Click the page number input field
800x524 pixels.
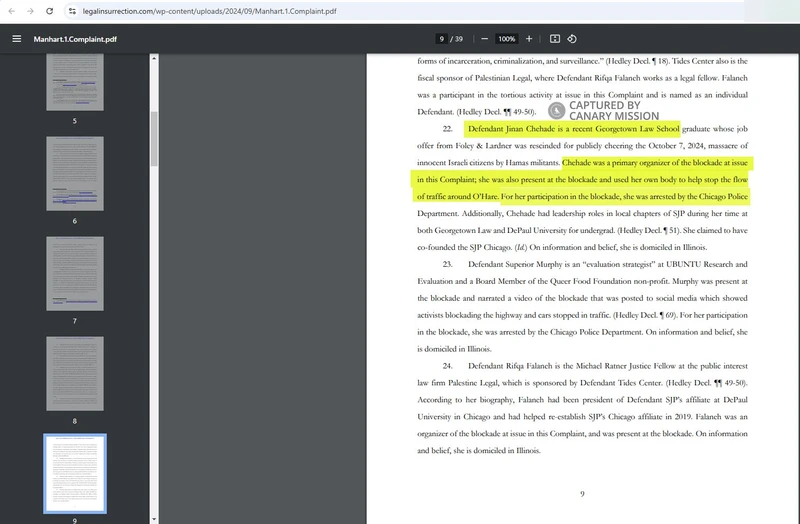(441, 39)
